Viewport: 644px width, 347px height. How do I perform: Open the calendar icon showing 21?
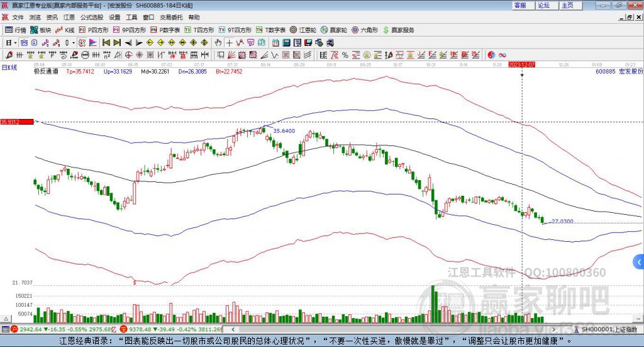[275, 43]
